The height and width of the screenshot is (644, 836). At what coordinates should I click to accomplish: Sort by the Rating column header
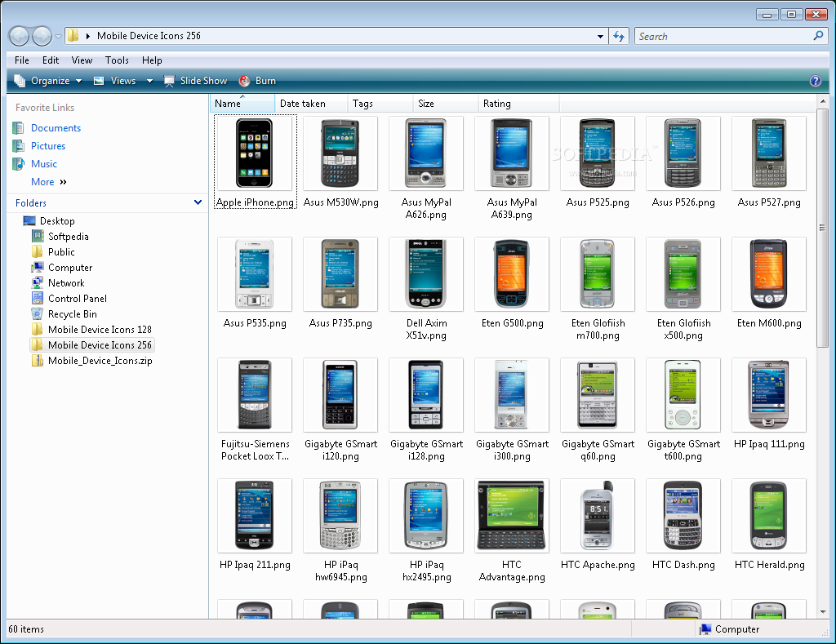(518, 104)
